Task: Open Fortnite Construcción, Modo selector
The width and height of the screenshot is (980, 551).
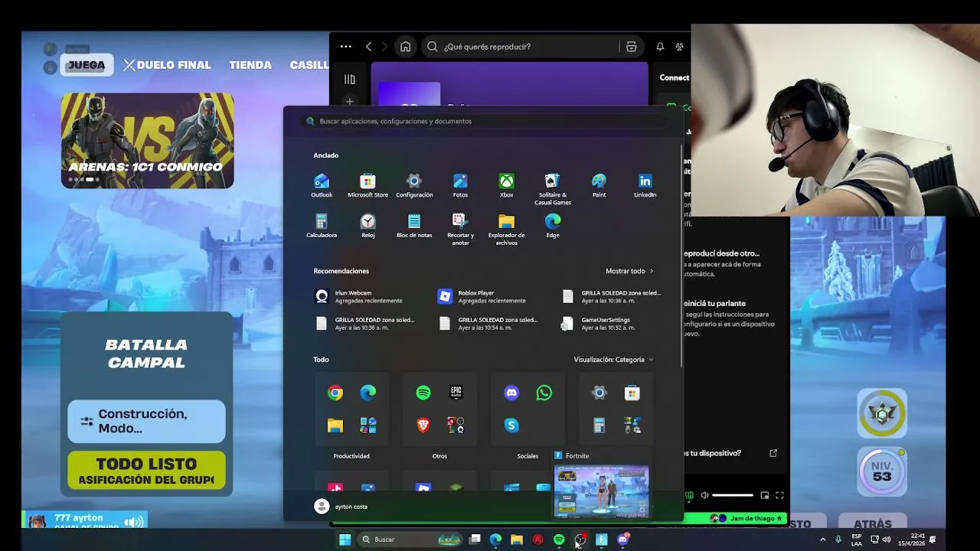Action: click(146, 421)
